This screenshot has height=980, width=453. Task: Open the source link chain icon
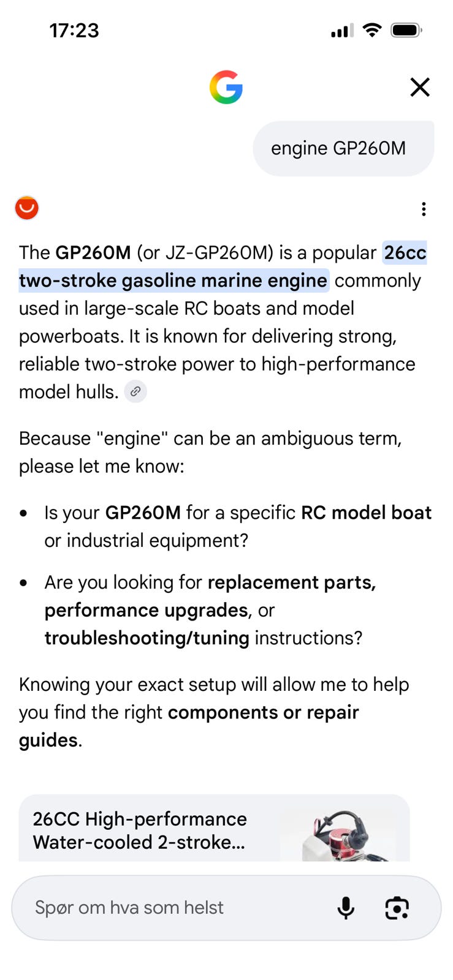tap(135, 391)
